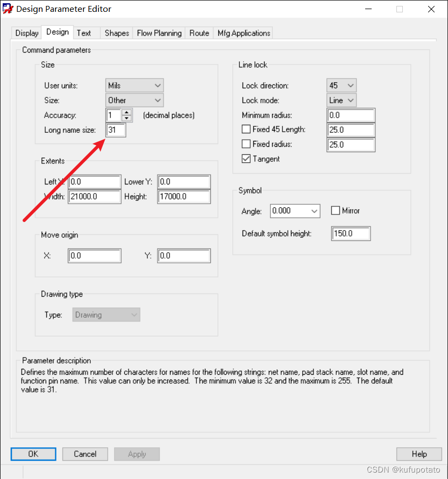
Task: Click the Design Parameter Editor title bar icon
Action: pos(8,9)
